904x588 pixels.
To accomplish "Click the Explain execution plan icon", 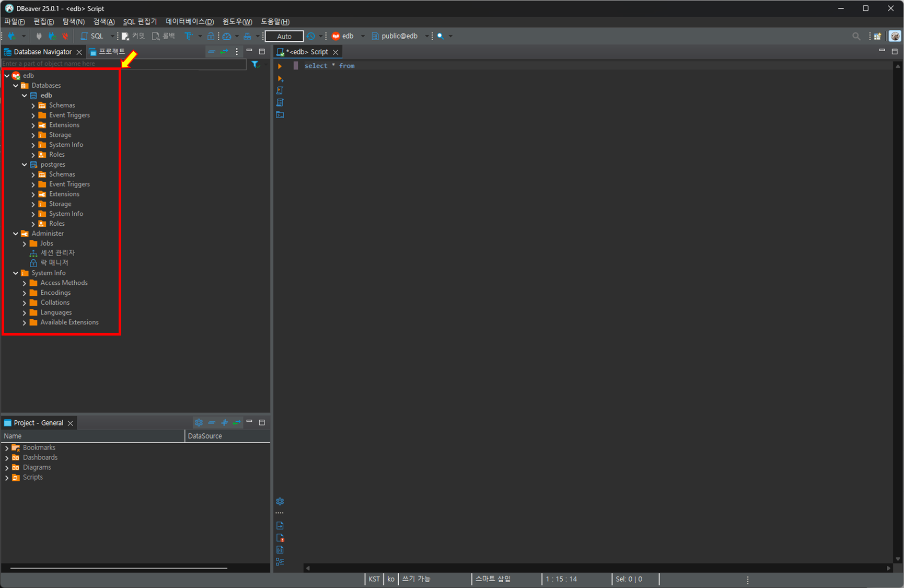I will (x=280, y=102).
